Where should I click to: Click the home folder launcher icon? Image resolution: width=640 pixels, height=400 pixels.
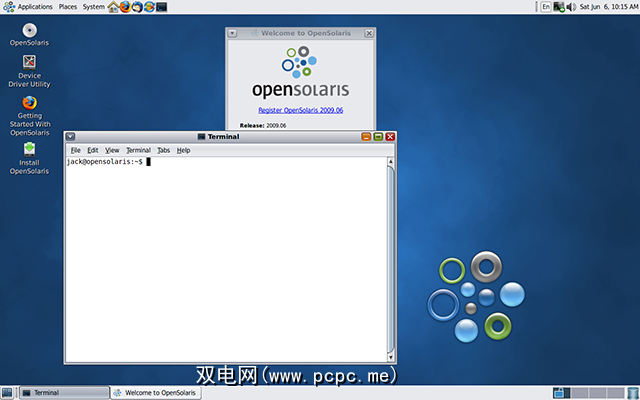113,7
